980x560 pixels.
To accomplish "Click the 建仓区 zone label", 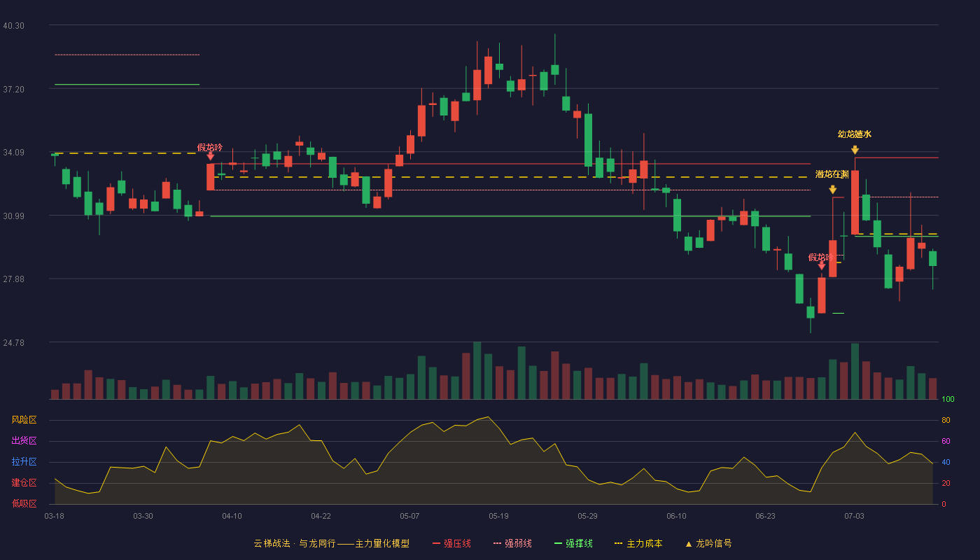I will click(x=24, y=483).
